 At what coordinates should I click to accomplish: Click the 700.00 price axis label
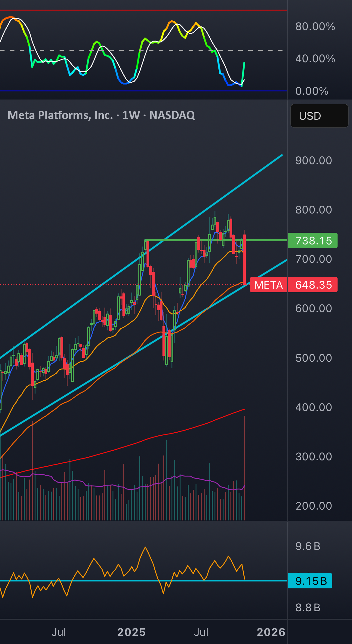click(313, 259)
